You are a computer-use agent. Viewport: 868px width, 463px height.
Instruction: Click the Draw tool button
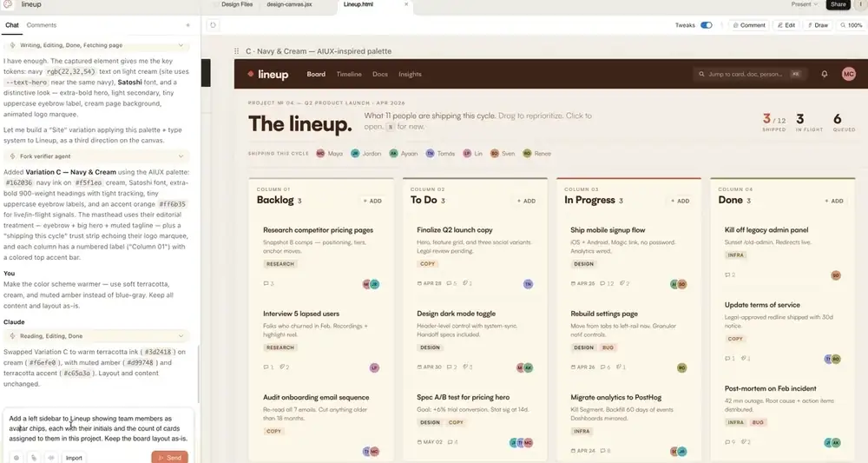(x=818, y=25)
